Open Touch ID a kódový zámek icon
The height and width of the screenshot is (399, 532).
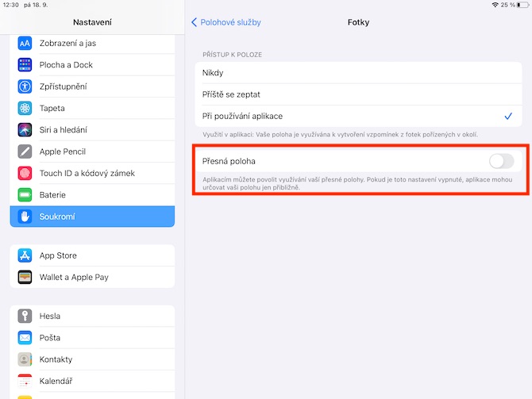(25, 173)
